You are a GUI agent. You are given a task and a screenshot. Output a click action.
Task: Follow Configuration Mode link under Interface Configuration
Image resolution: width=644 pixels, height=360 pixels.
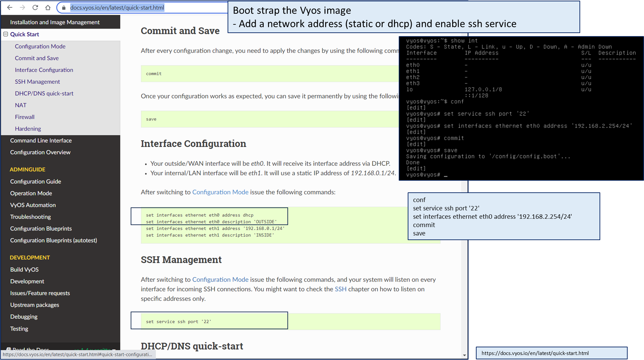(220, 192)
